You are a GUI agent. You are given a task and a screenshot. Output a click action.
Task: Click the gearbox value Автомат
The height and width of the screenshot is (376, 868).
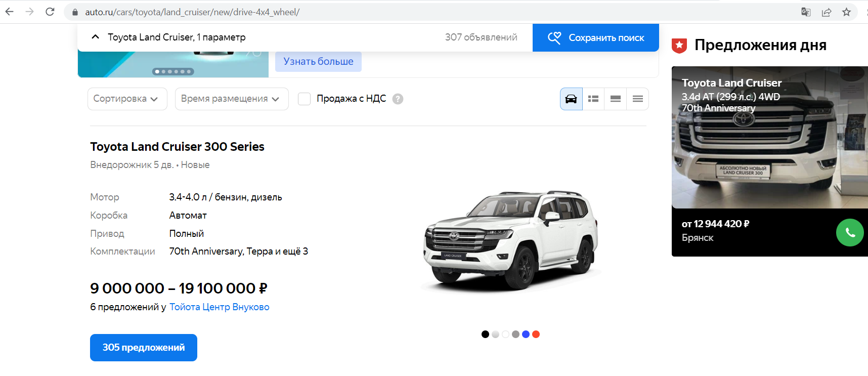188,216
